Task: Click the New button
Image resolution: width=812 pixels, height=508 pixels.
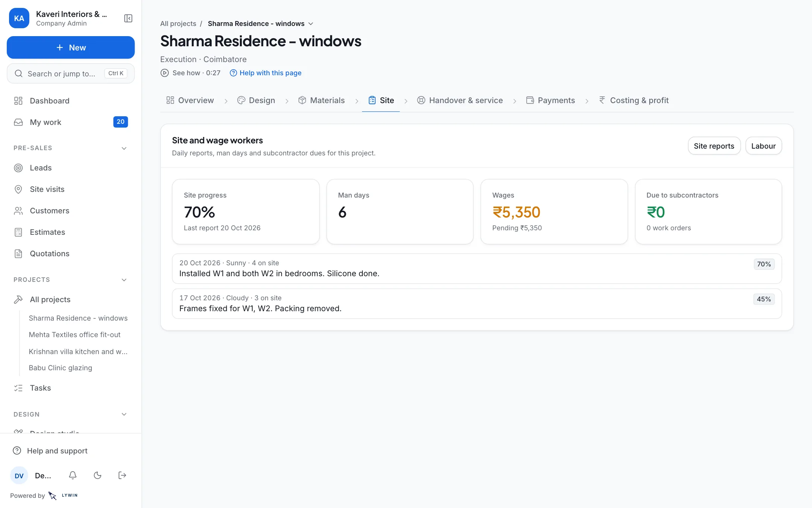Action: 71,47
